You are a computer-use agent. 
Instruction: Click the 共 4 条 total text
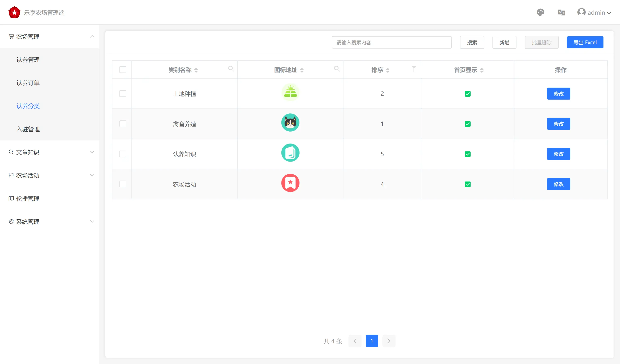click(x=333, y=341)
